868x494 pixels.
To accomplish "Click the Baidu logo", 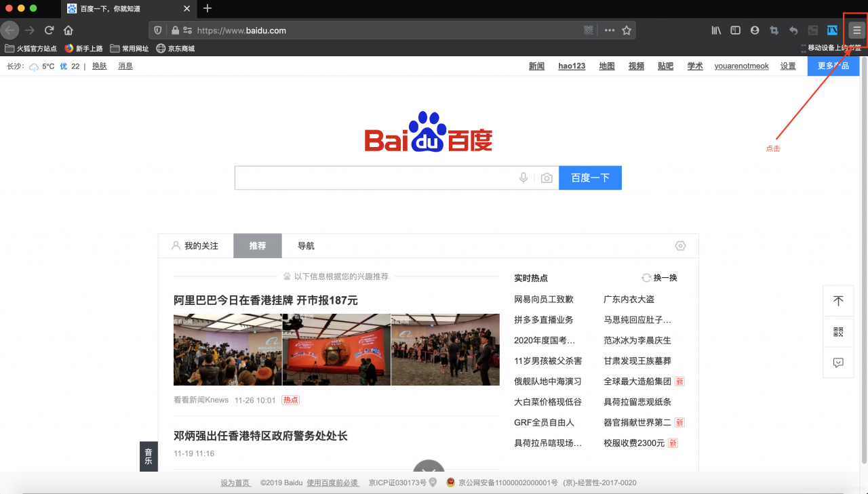I will pyautogui.click(x=429, y=131).
